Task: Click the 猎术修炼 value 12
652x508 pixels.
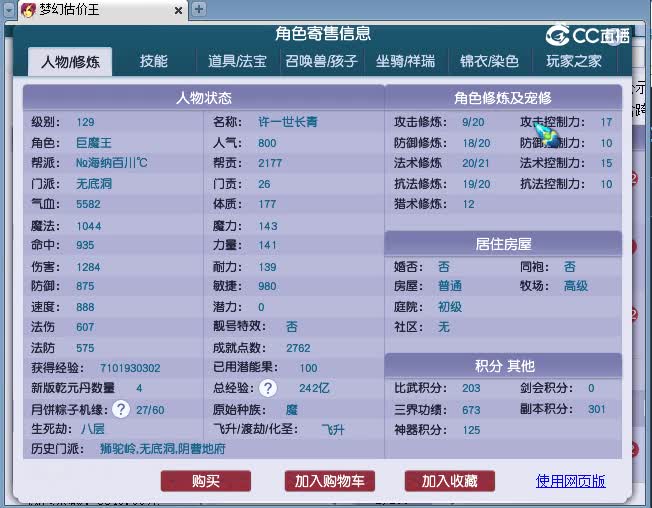Action: pos(469,204)
